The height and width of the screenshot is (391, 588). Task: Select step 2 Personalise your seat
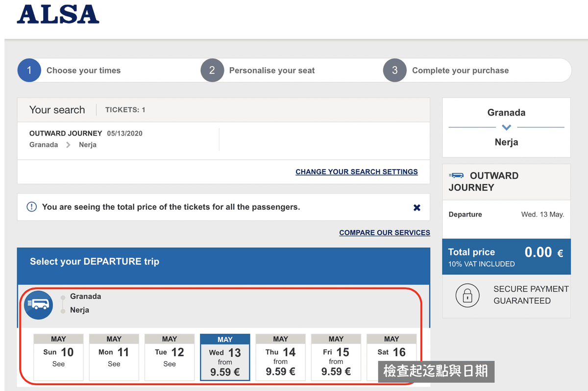pos(258,70)
